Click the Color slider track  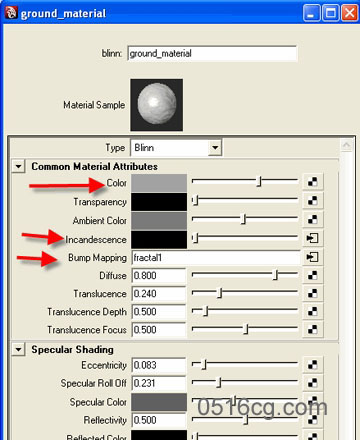[x=245, y=181]
